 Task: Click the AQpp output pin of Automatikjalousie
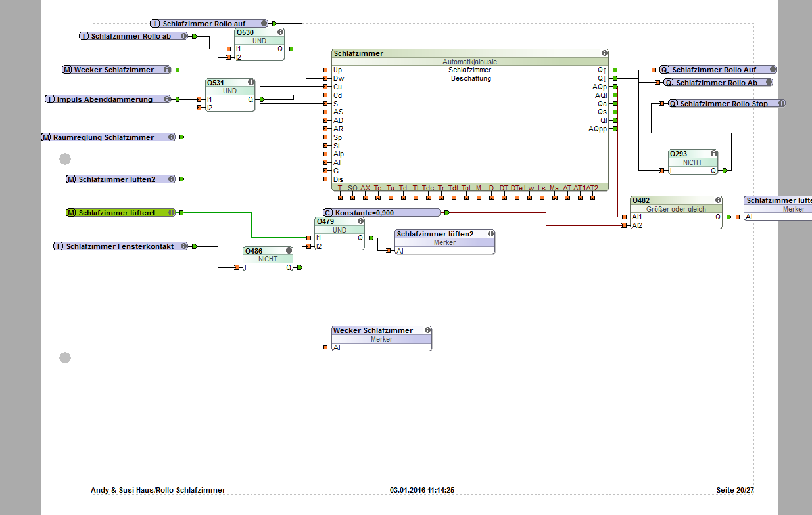pos(615,129)
